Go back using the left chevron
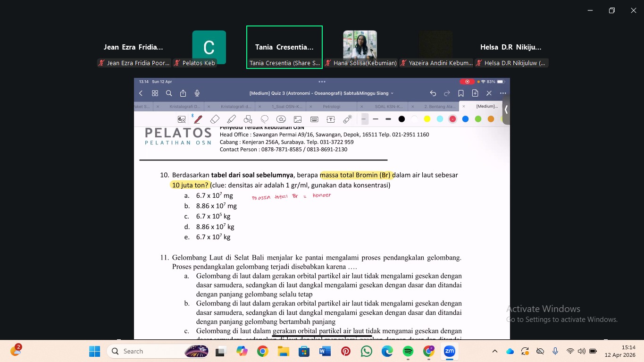644x362 pixels. 141,93
